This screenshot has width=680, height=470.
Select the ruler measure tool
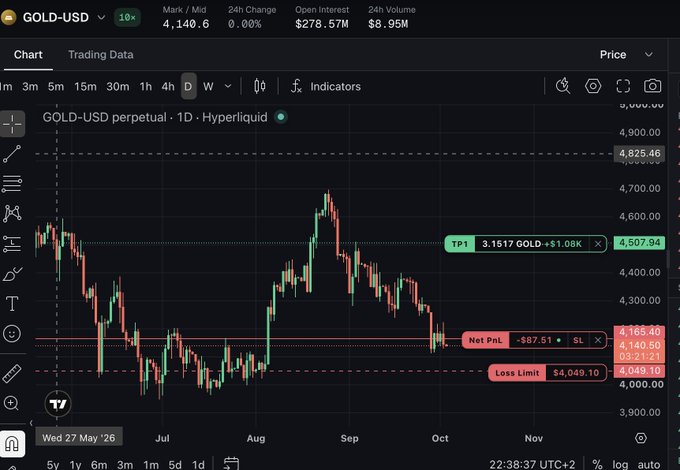coord(12,373)
